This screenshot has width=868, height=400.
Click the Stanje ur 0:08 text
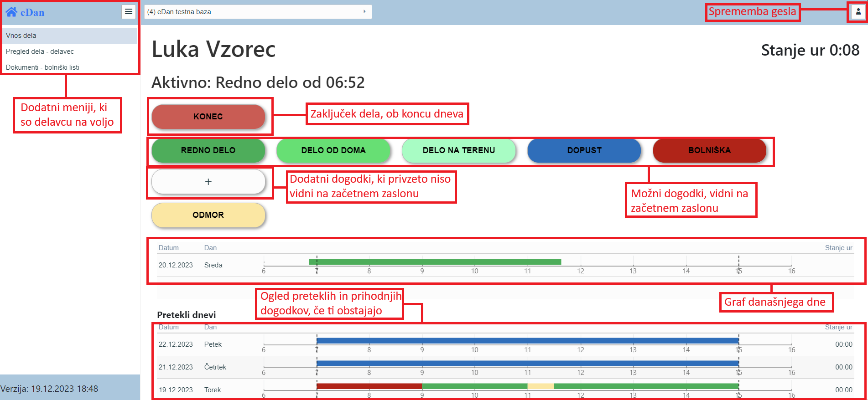click(810, 50)
